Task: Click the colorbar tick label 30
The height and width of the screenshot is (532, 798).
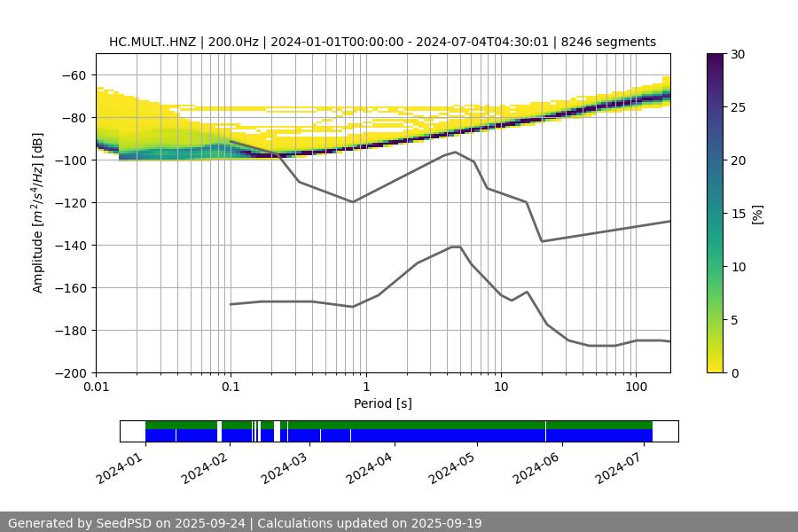Action: tap(739, 54)
